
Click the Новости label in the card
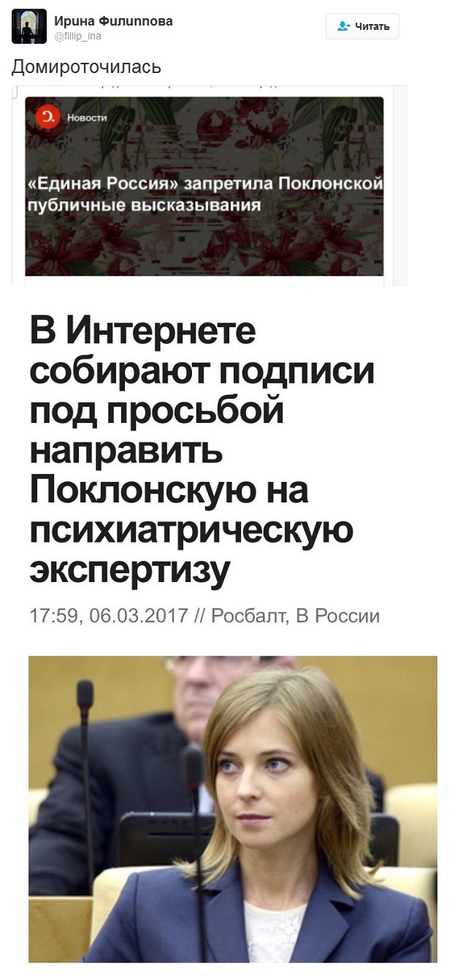coord(87,117)
